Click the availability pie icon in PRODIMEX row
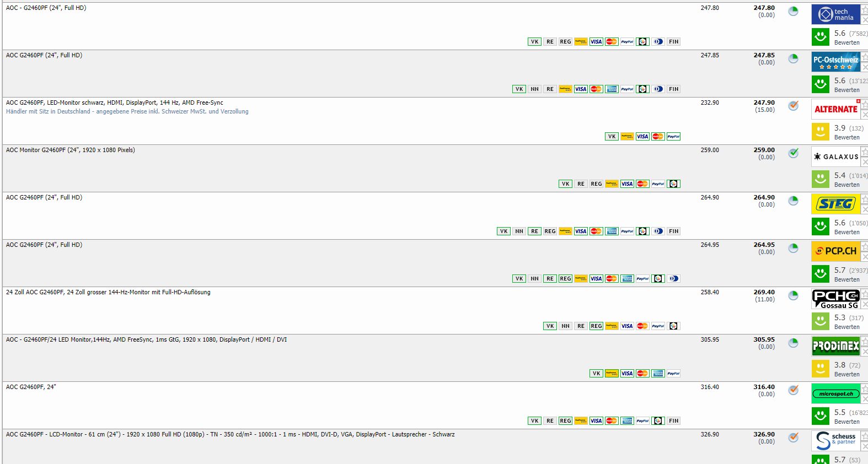Screen dimensions: 868x464 point(793,343)
